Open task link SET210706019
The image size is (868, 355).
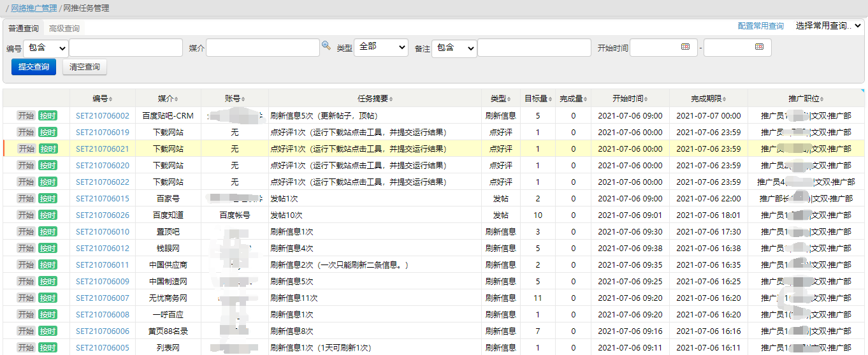tap(103, 133)
